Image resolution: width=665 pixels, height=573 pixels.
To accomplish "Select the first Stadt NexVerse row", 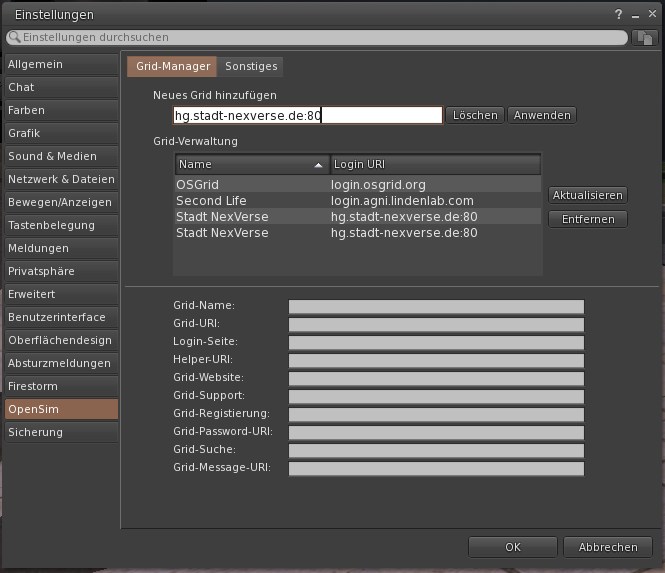I will pos(358,217).
